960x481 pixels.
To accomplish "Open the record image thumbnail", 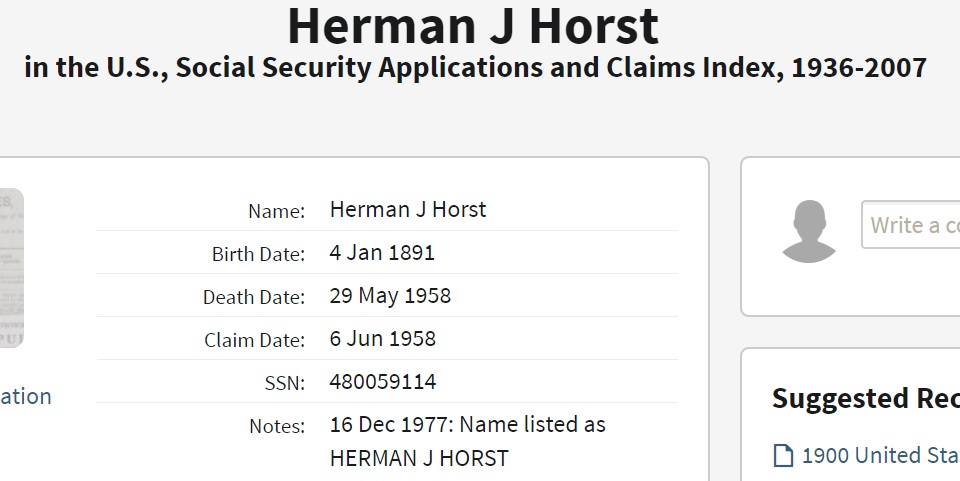I will pos(11,268).
